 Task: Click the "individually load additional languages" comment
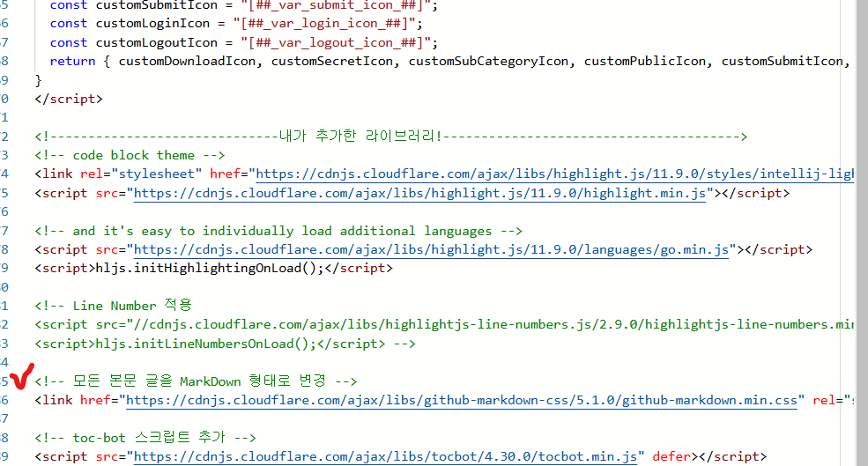click(x=278, y=231)
